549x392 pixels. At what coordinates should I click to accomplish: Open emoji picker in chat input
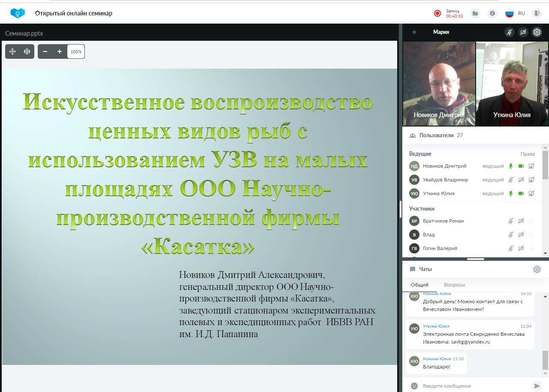414,386
